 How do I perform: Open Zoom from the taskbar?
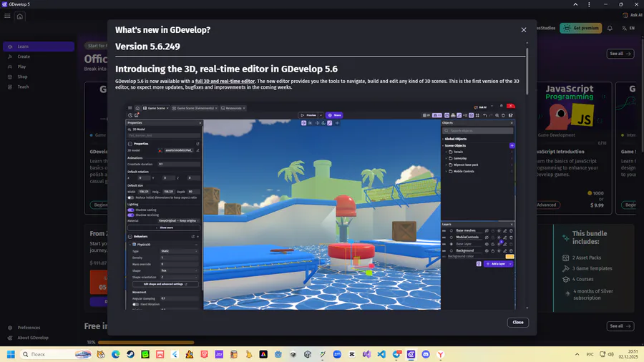(x=337, y=354)
